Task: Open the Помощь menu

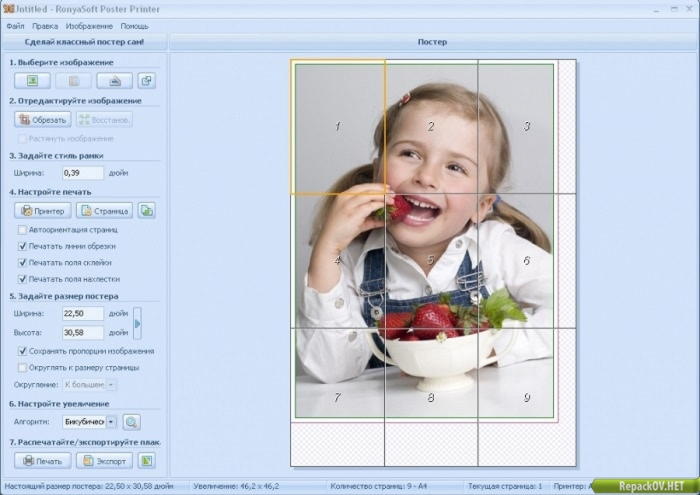Action: [x=134, y=26]
